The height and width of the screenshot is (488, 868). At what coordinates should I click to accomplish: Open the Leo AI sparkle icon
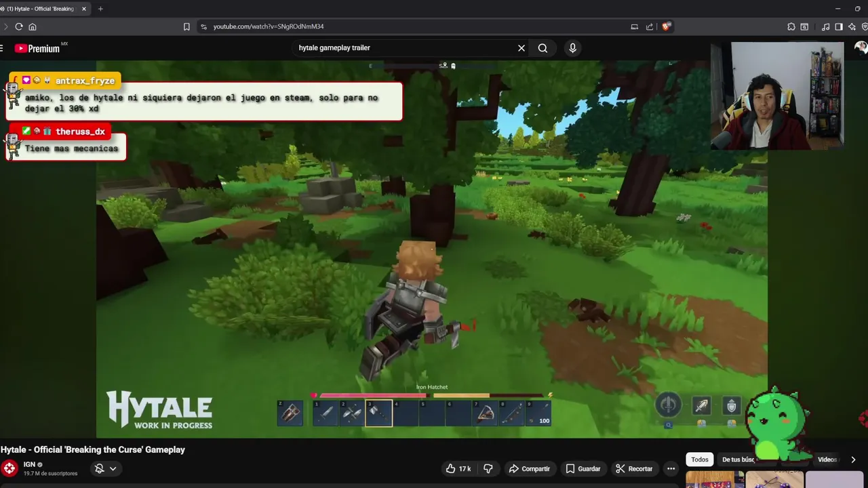pyautogui.click(x=852, y=26)
